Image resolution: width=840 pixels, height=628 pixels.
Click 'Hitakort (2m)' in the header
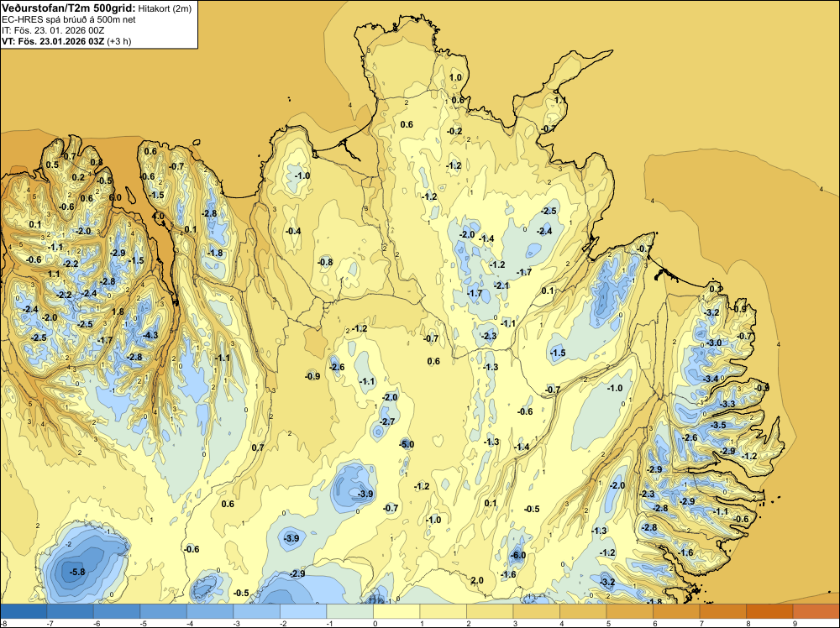pyautogui.click(x=165, y=8)
